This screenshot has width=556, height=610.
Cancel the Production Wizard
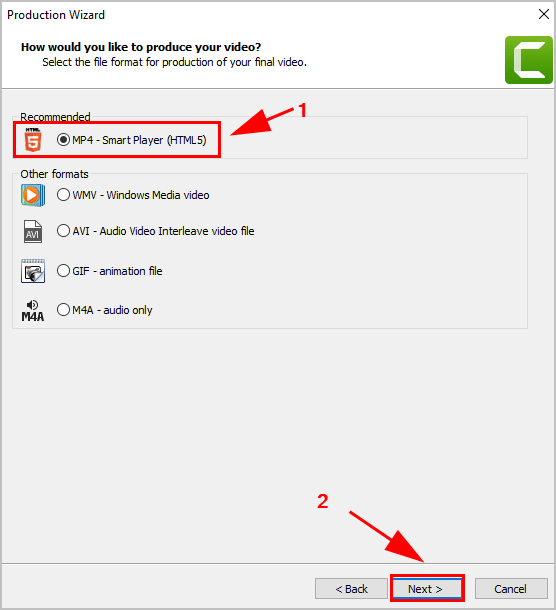511,589
